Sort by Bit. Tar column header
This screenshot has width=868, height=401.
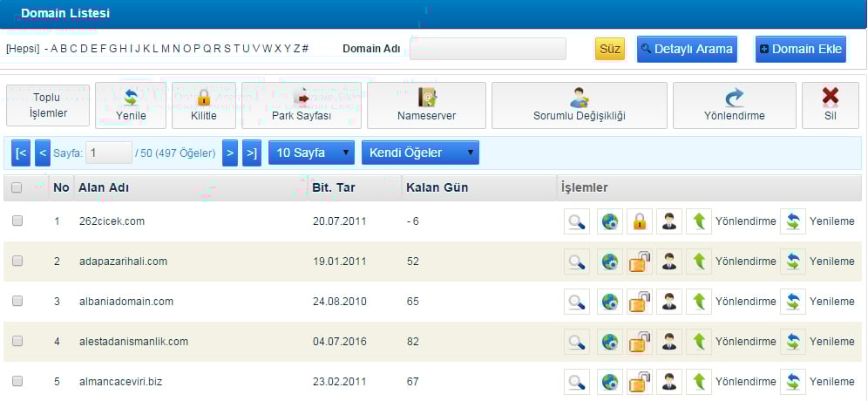tap(334, 187)
